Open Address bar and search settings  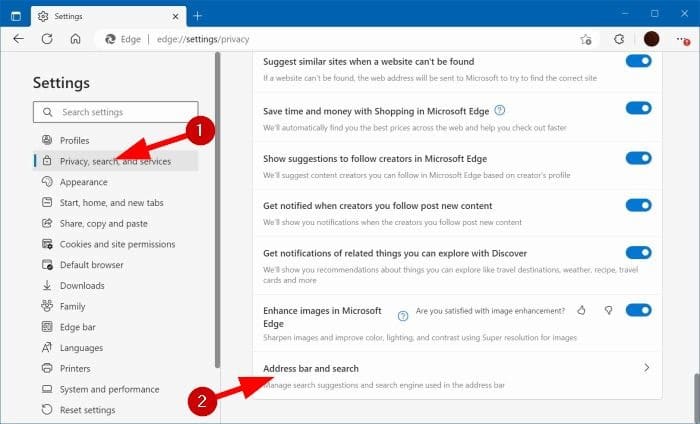[x=457, y=376]
